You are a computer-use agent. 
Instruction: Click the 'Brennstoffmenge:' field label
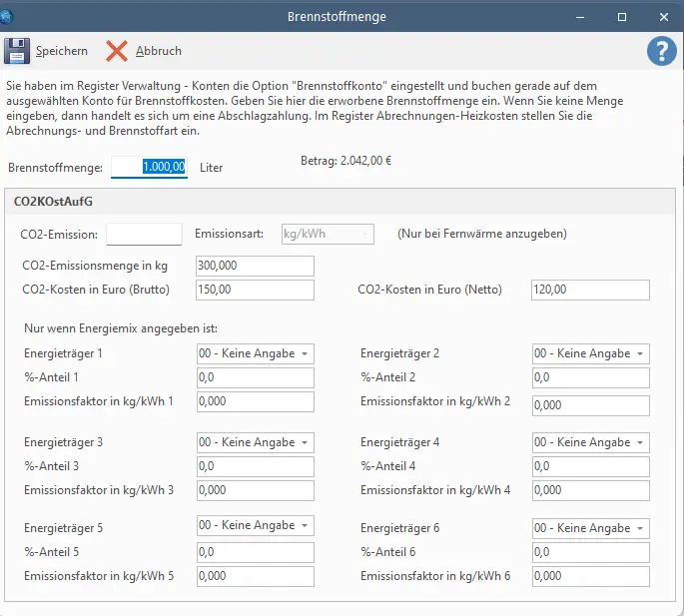coord(55,168)
